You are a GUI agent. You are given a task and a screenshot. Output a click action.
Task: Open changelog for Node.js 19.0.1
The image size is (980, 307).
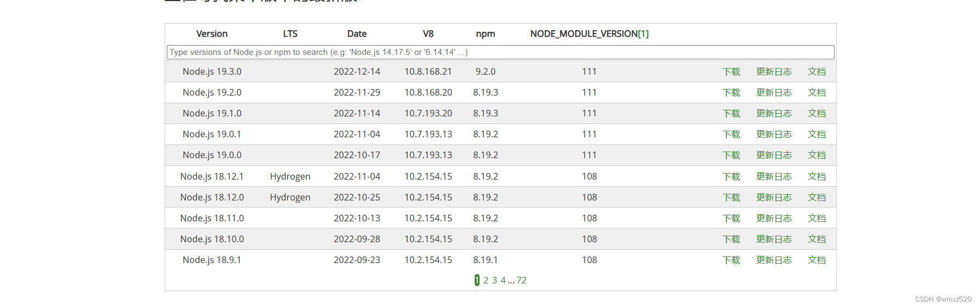coord(774,135)
